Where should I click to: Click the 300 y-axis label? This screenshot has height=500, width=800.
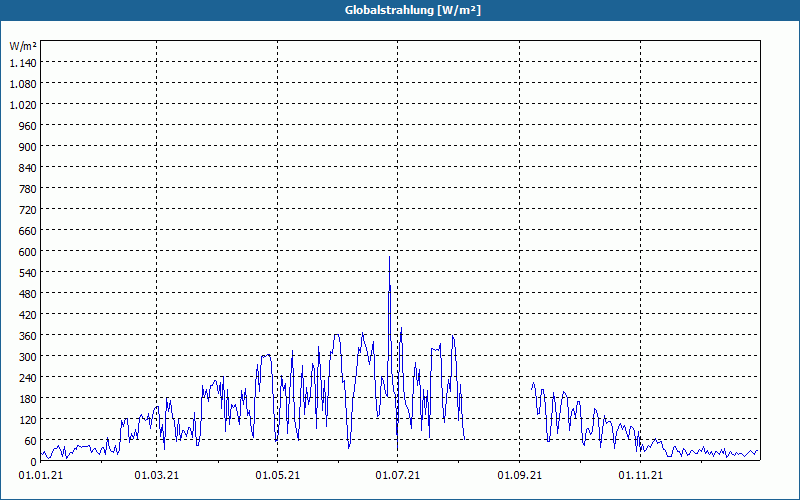28,357
